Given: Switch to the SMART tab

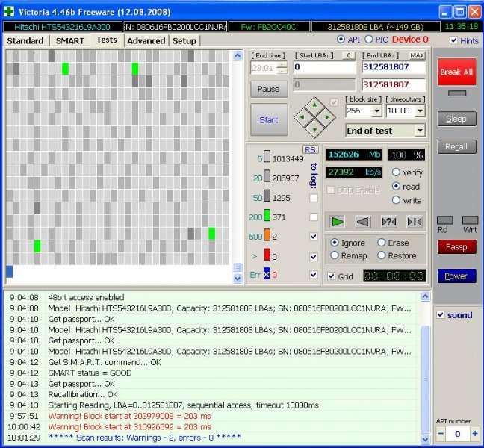Looking at the screenshot, I should tap(70, 40).
